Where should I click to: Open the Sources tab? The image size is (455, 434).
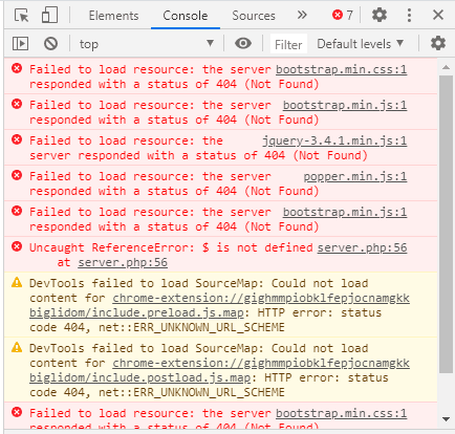coord(254,16)
